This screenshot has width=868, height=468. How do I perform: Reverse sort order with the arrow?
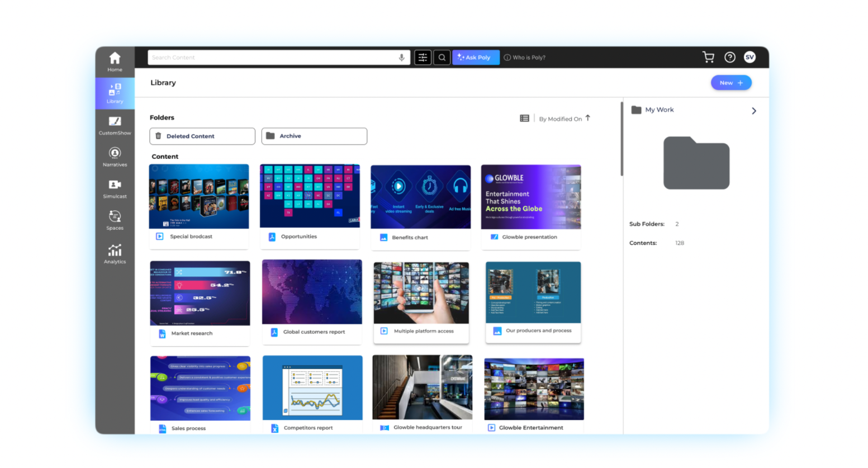tap(588, 118)
